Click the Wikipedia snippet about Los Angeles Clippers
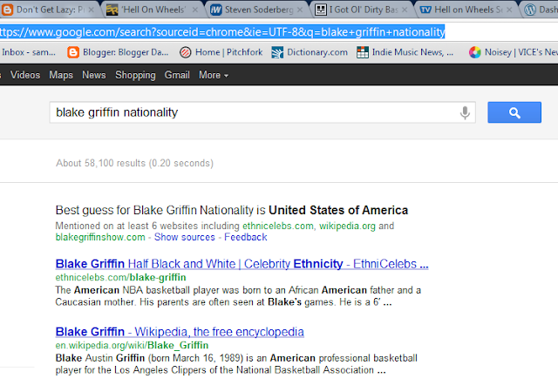The height and width of the screenshot is (392, 558). 236,364
